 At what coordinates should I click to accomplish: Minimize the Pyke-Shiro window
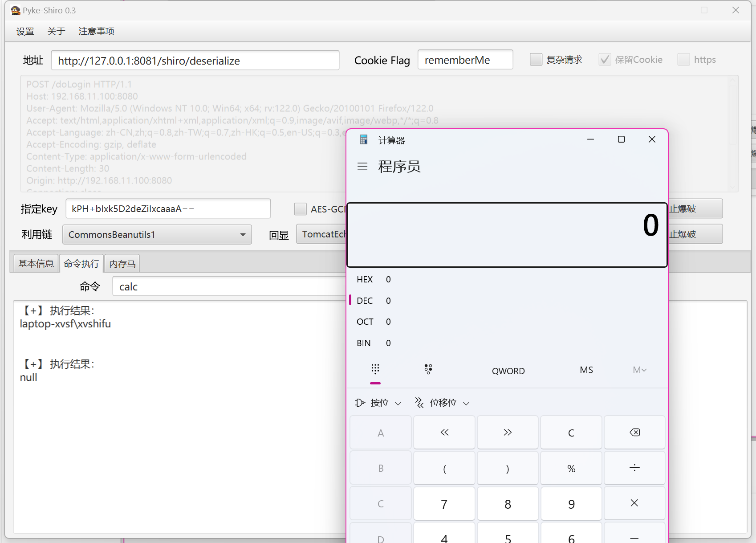click(x=673, y=10)
